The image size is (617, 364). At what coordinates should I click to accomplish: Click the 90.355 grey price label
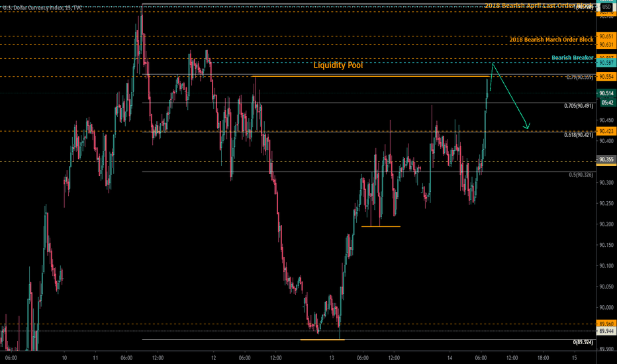point(606,159)
